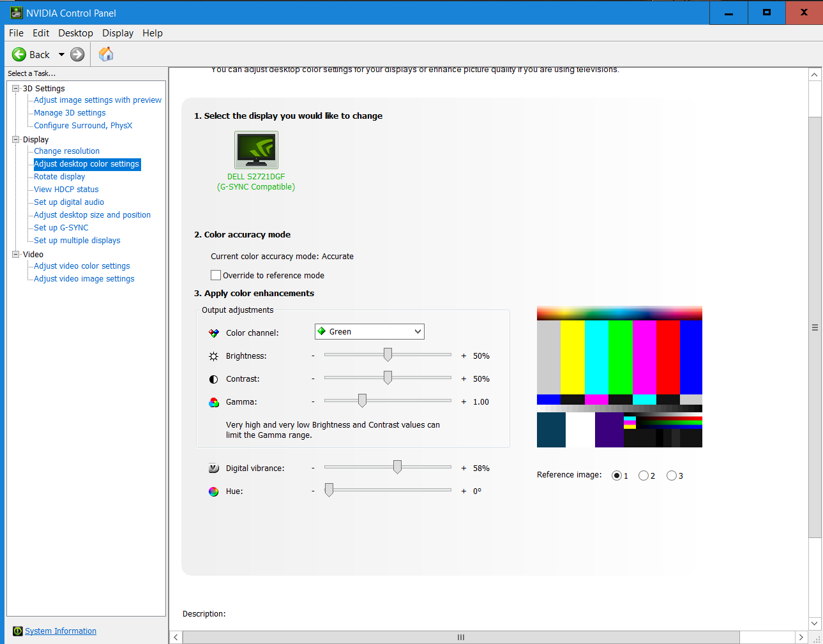Open Set up multiple displays task
Image resolution: width=823 pixels, height=644 pixels.
pyautogui.click(x=77, y=241)
